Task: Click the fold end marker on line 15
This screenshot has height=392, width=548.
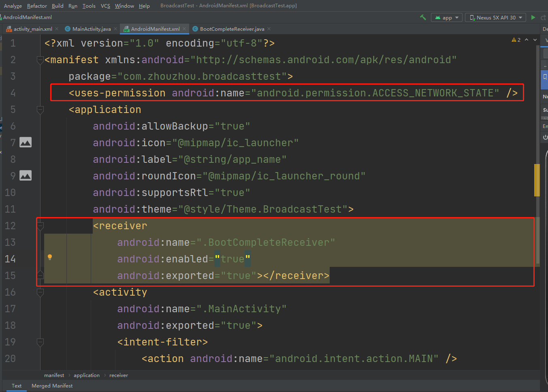Action: click(x=40, y=275)
